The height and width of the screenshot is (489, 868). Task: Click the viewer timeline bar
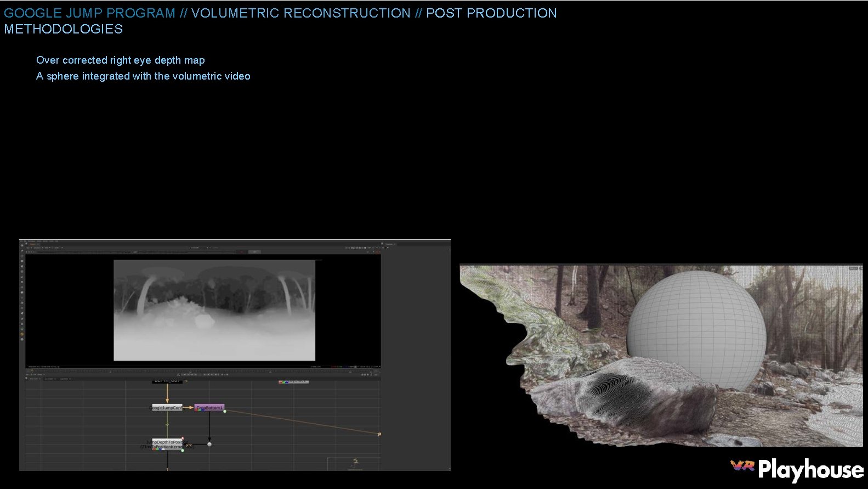(x=203, y=370)
